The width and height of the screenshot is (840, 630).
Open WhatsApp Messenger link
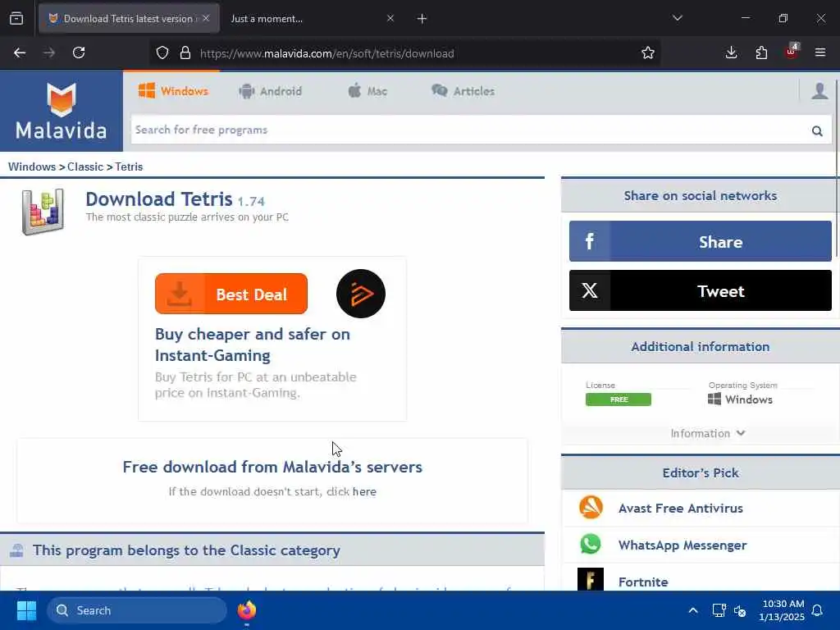(682, 545)
